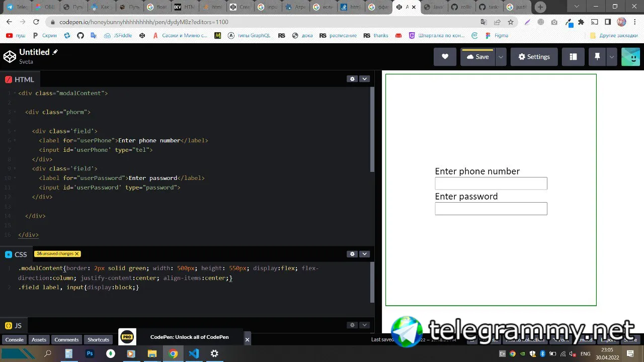Go back in the browser
Image resolution: width=644 pixels, height=362 pixels.
pyautogui.click(x=9, y=22)
